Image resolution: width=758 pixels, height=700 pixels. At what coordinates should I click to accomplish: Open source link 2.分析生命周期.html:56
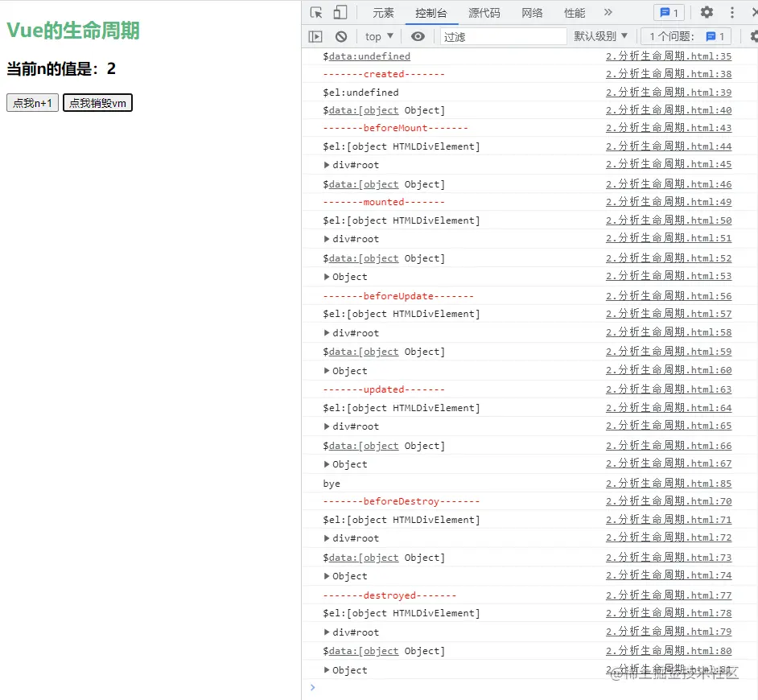[669, 296]
